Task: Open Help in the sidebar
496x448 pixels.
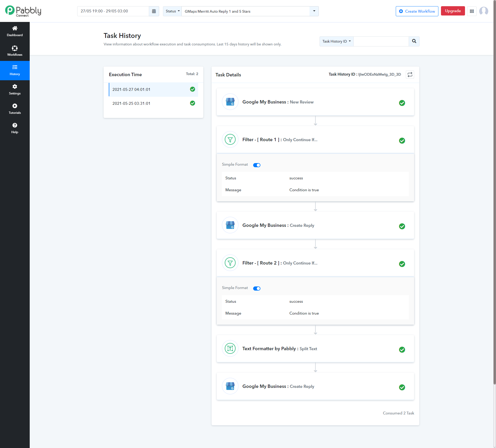Action: 15,129
